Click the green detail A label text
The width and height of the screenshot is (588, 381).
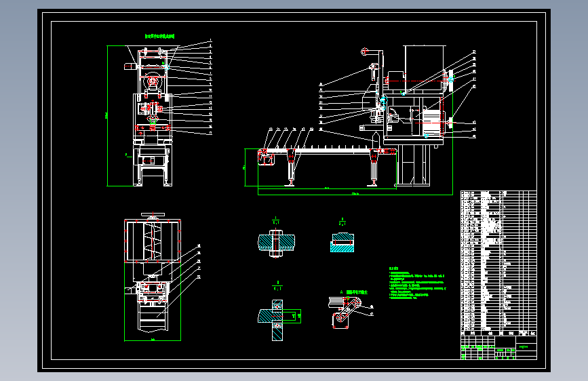point(353,292)
